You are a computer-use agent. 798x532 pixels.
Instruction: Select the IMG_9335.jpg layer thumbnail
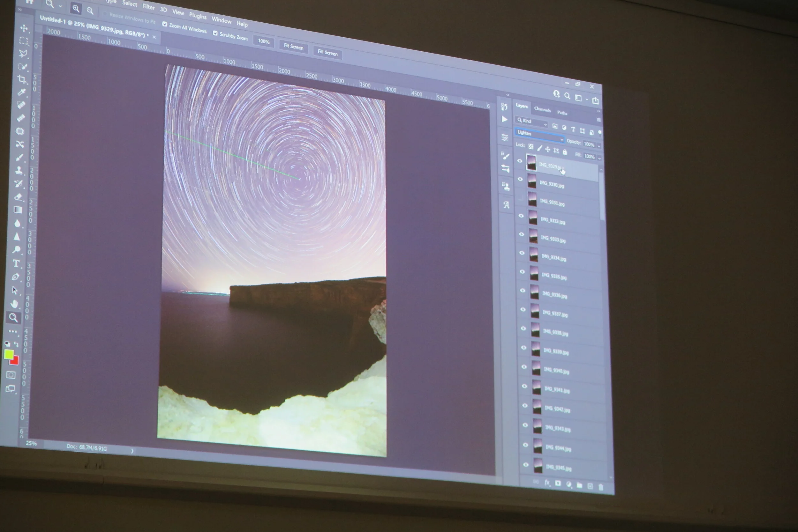(534, 273)
